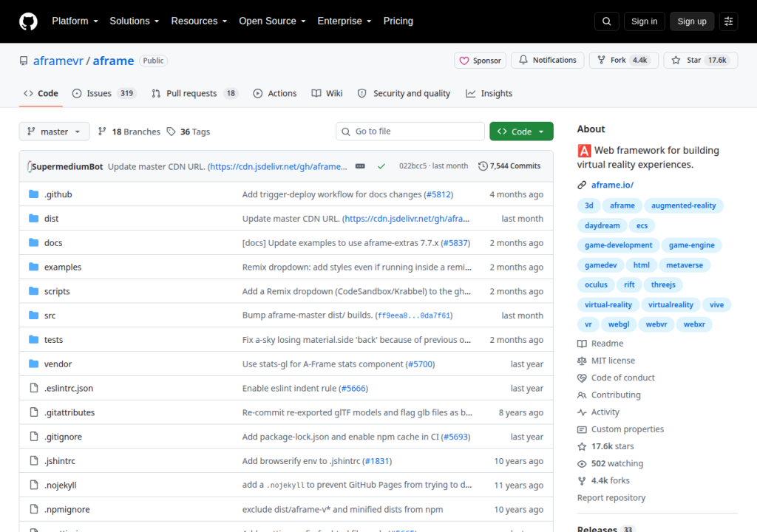Viewport: 757px width, 532px height.
Task: Switch to Security and quality tab
Action: (x=404, y=93)
